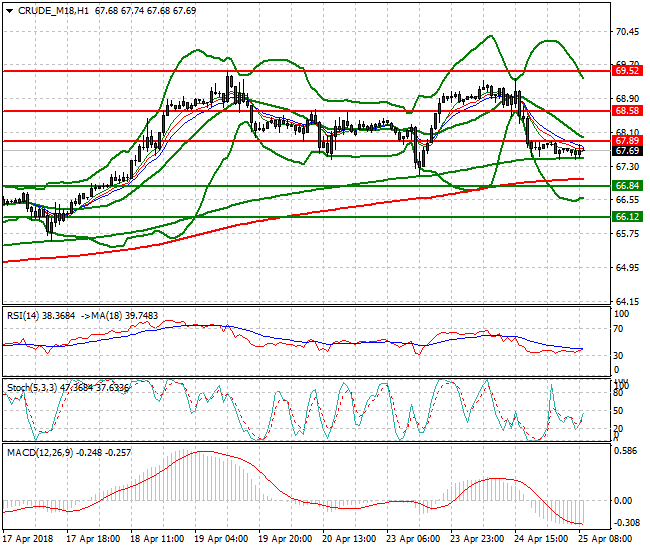Click the 19 Apr 04:00 time label
This screenshot has width=650, height=550.
[x=222, y=539]
